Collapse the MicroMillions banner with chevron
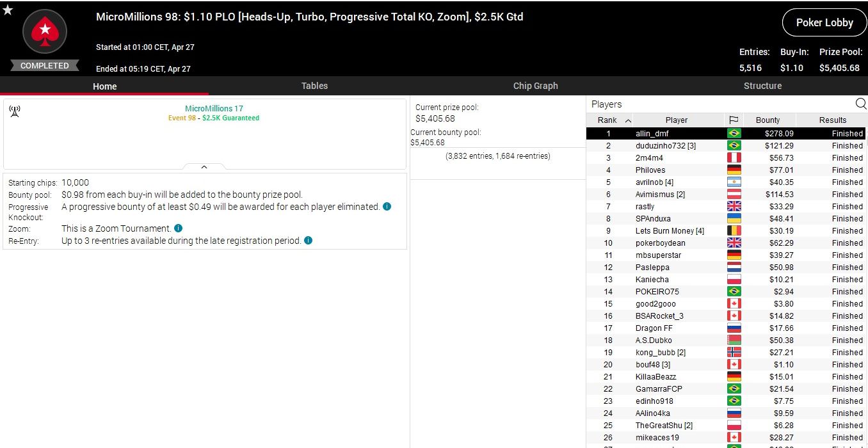868x448 pixels. click(x=204, y=167)
